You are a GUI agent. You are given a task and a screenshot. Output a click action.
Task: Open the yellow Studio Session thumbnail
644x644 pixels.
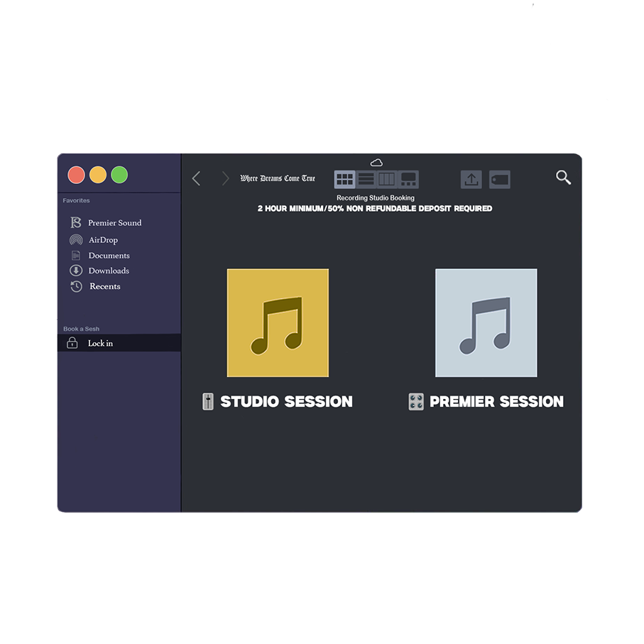[278, 323]
